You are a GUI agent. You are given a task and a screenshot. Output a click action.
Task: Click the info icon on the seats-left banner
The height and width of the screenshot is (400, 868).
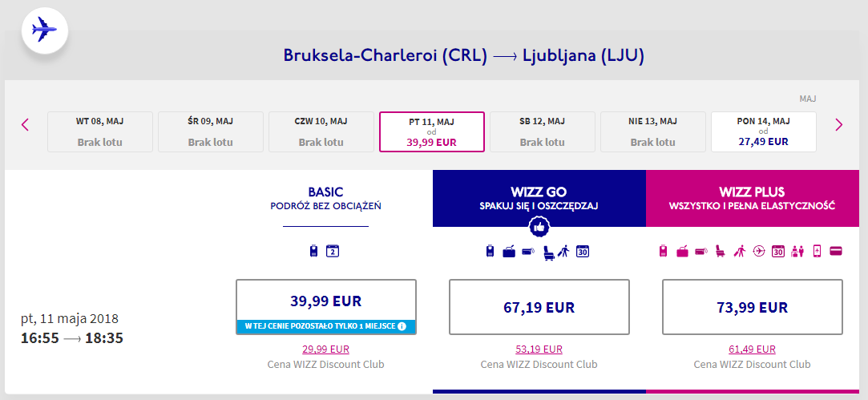402,326
